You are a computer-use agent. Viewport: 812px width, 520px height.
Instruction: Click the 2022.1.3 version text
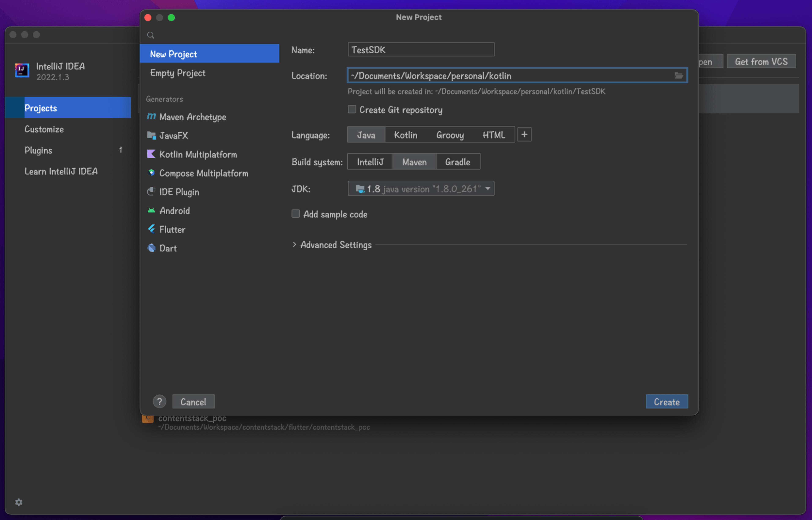coord(53,77)
